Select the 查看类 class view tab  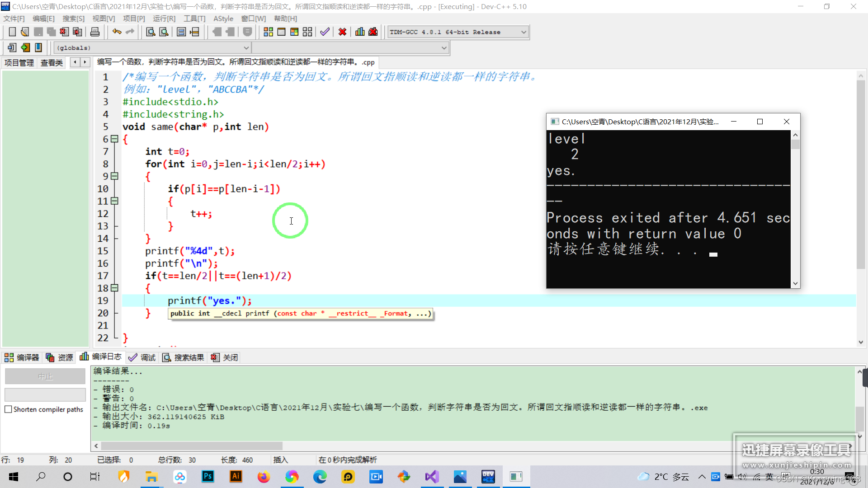[52, 62]
